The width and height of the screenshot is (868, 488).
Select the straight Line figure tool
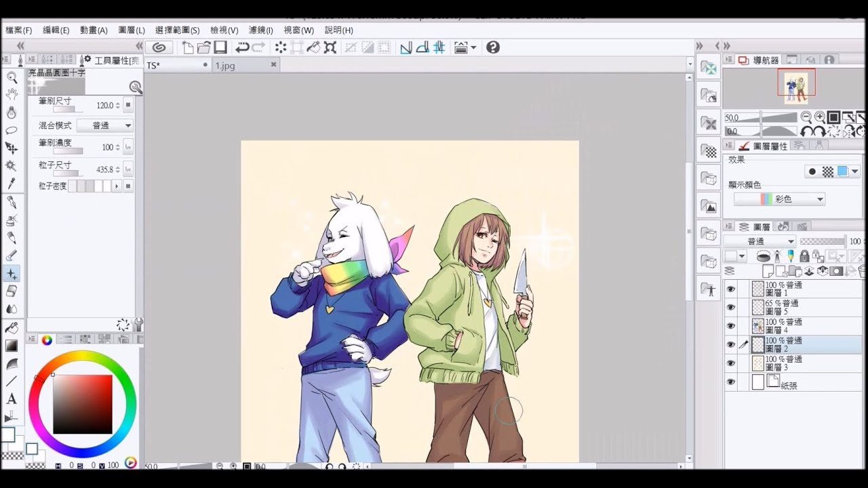[12, 382]
